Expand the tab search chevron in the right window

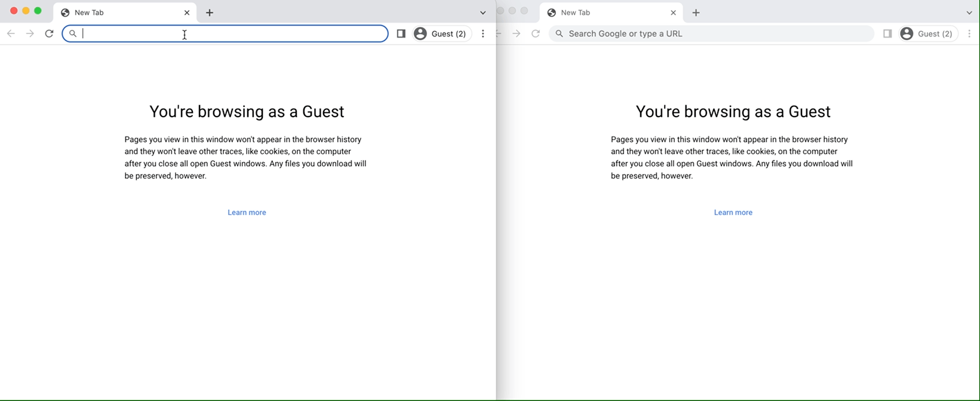point(969,13)
